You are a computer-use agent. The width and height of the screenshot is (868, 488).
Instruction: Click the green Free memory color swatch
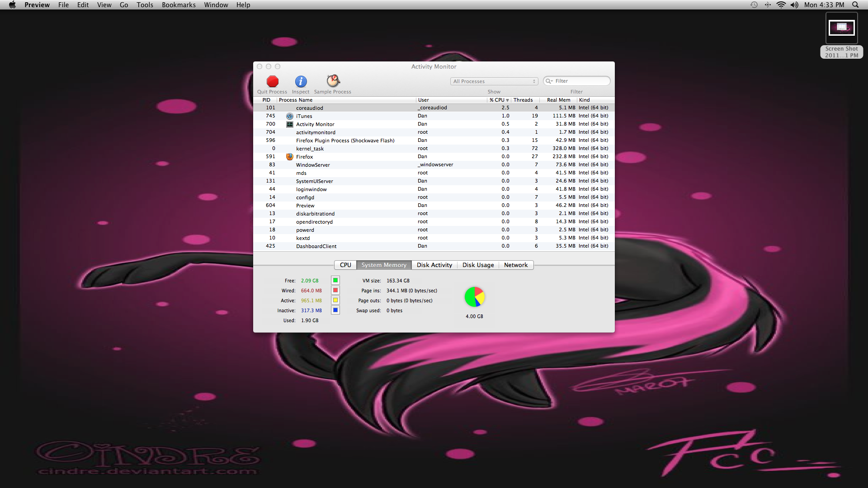tap(335, 281)
